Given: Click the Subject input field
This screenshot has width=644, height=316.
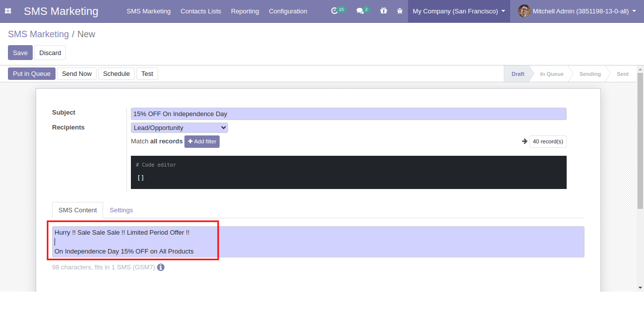Looking at the screenshot, I should pyautogui.click(x=349, y=114).
